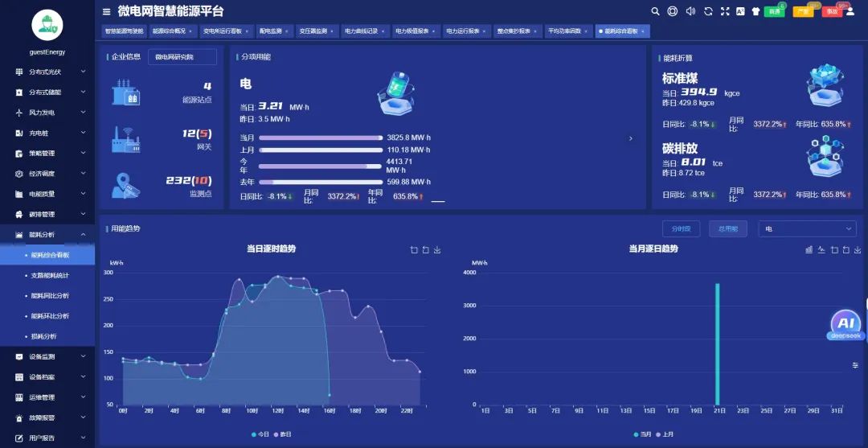Image resolution: width=868 pixels, height=448 pixels.
Task: Toggle the sound speaker icon in header
Action: pos(690,11)
